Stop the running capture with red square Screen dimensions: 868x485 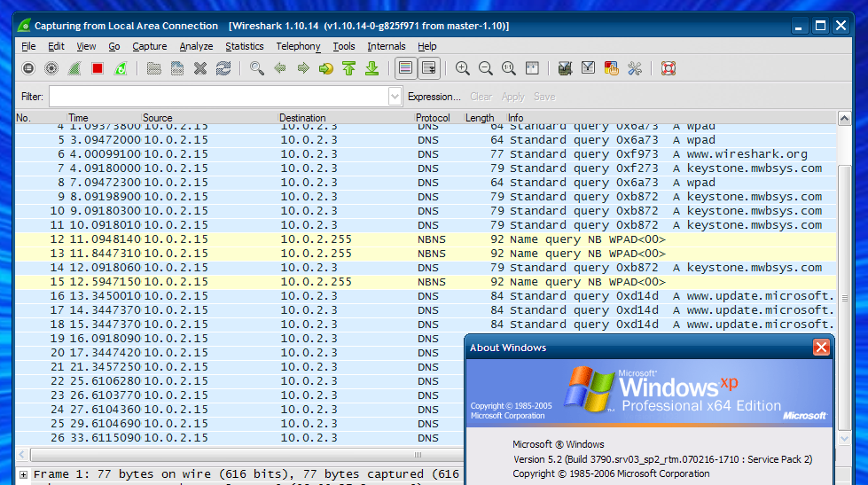98,68
